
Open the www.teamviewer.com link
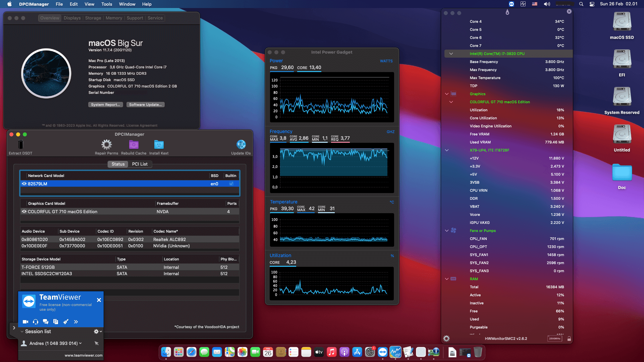click(83, 355)
